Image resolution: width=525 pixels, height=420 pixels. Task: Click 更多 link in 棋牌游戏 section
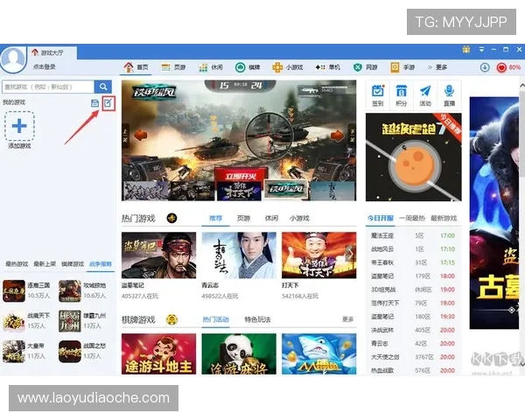348,319
